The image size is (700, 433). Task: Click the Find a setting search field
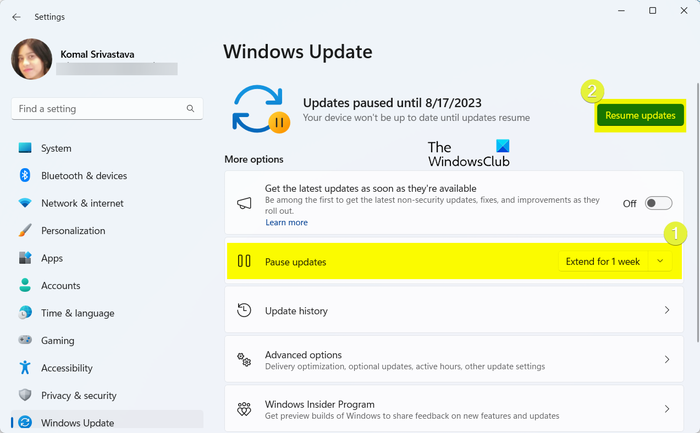tap(107, 108)
